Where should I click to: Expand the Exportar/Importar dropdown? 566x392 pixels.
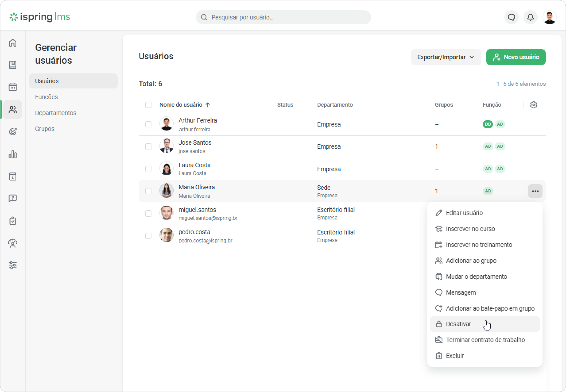[x=446, y=57]
